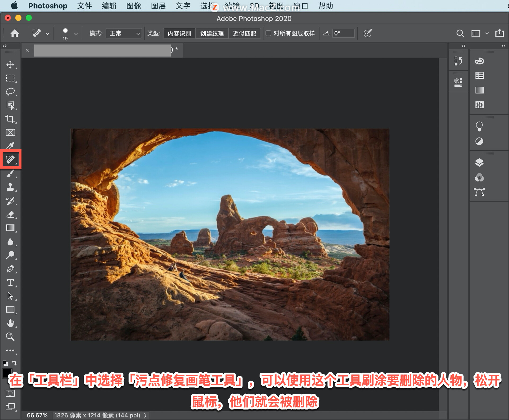Choose 近似匹配 type button
Image resolution: width=509 pixels, height=420 pixels.
[244, 33]
